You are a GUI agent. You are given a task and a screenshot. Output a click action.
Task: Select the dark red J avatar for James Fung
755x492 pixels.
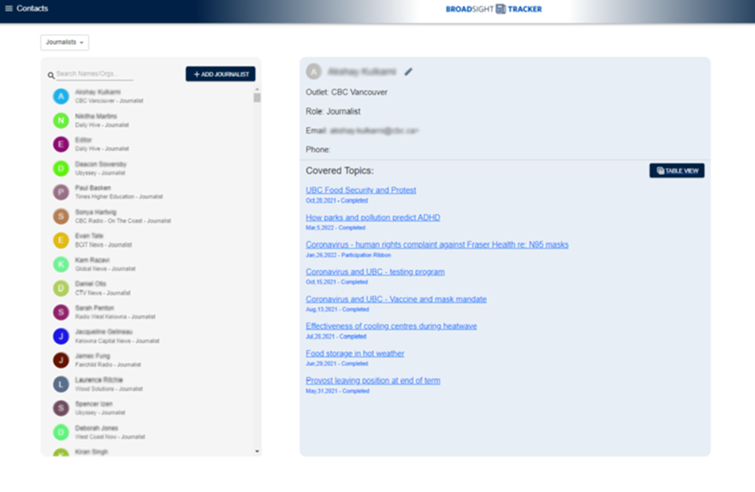coord(61,360)
